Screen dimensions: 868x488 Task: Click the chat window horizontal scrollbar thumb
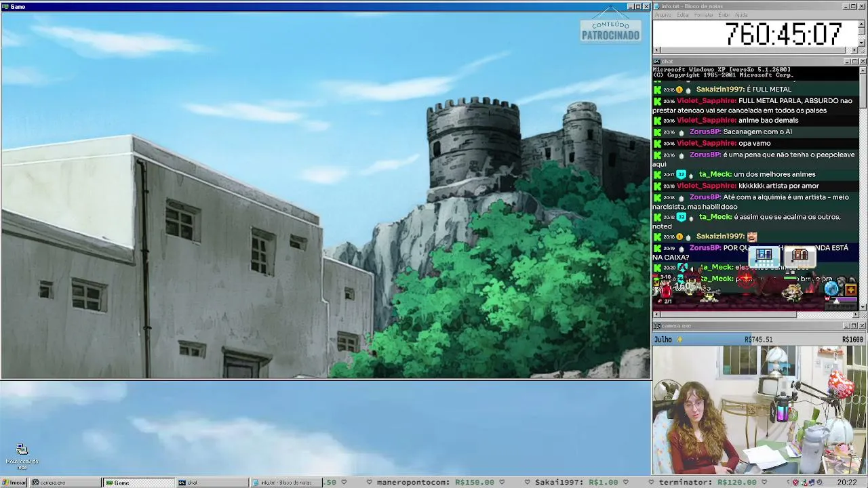coord(728,314)
